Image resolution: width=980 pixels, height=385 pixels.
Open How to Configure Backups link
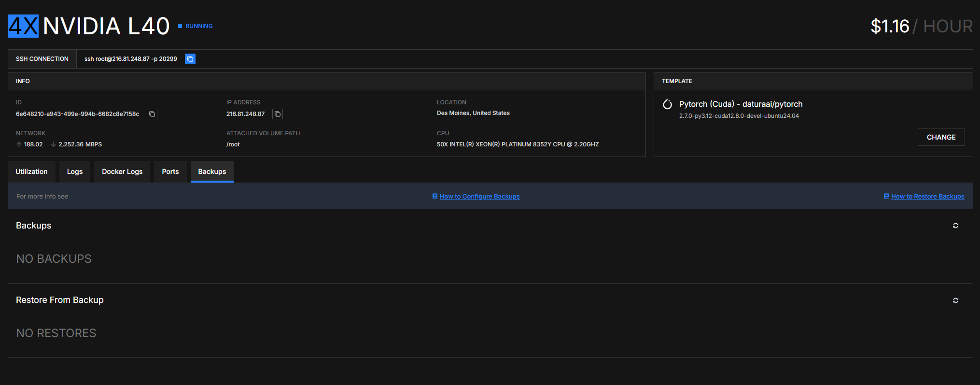pyautogui.click(x=479, y=197)
